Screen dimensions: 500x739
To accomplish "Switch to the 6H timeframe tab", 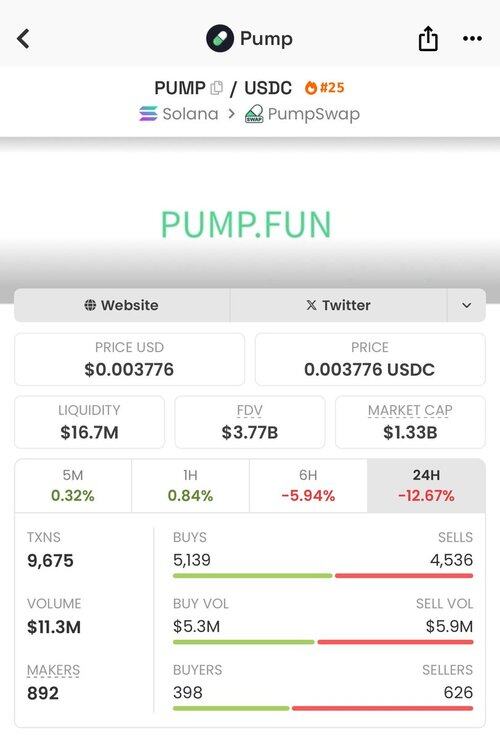I will coord(308,485).
